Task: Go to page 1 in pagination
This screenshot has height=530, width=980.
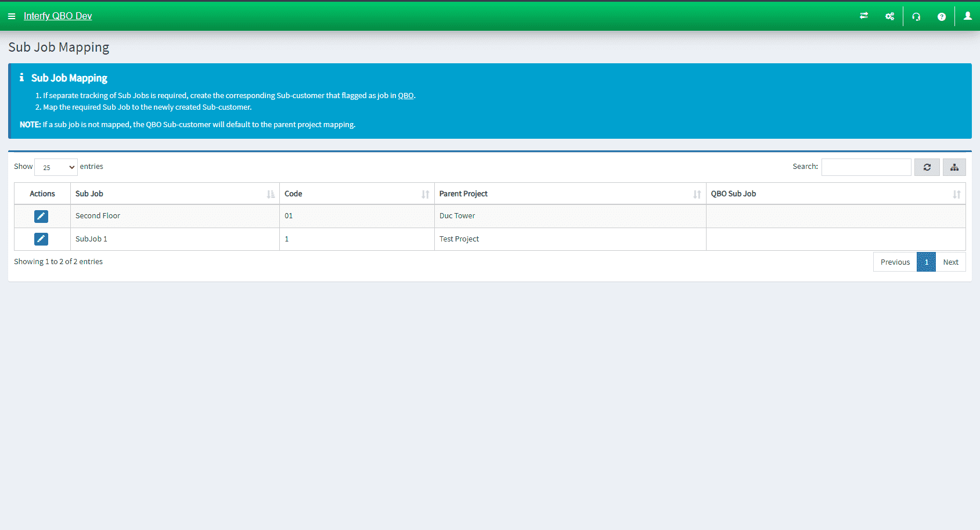Action: (x=927, y=262)
